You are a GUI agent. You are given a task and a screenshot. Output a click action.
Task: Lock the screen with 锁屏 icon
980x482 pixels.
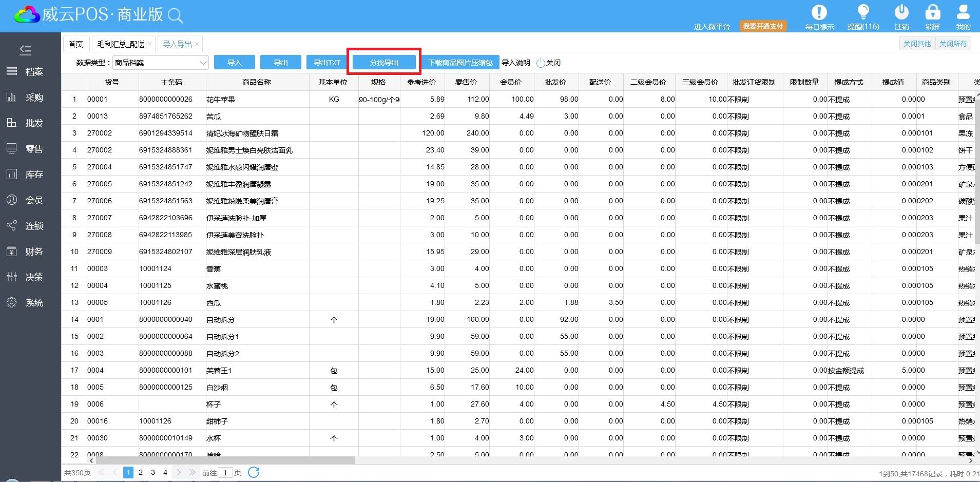pyautogui.click(x=932, y=12)
